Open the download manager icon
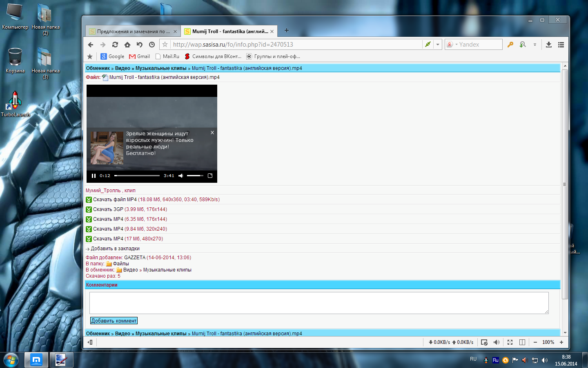Viewport: 588px width, 368px height. click(x=549, y=45)
